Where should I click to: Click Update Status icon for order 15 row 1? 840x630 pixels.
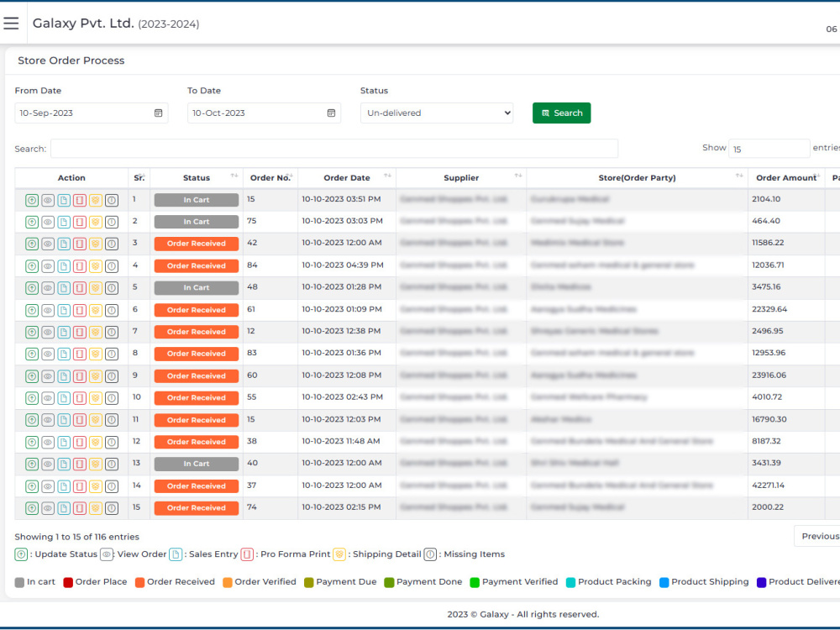32,200
